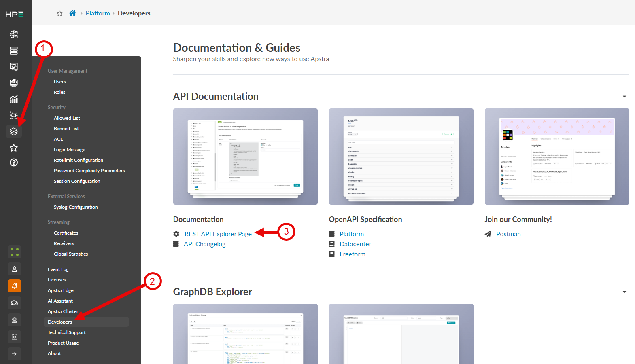Open the Datacenter OpenAPI specification link

click(x=355, y=244)
